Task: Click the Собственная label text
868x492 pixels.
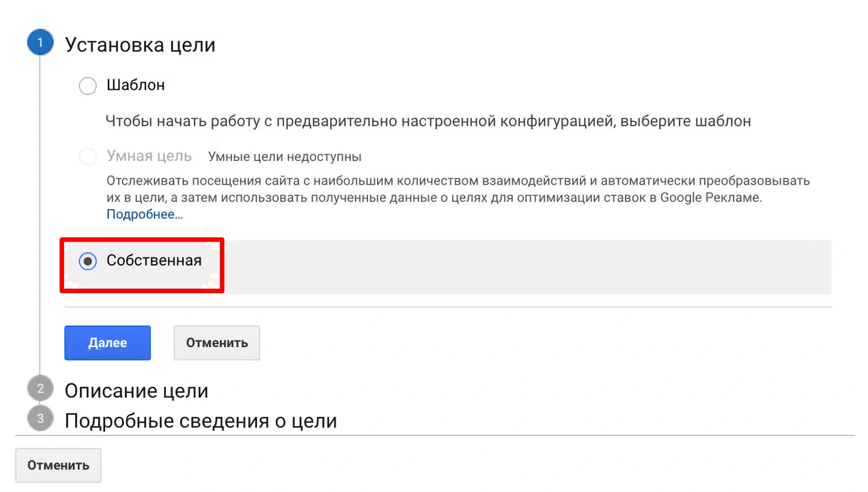Action: 154,260
